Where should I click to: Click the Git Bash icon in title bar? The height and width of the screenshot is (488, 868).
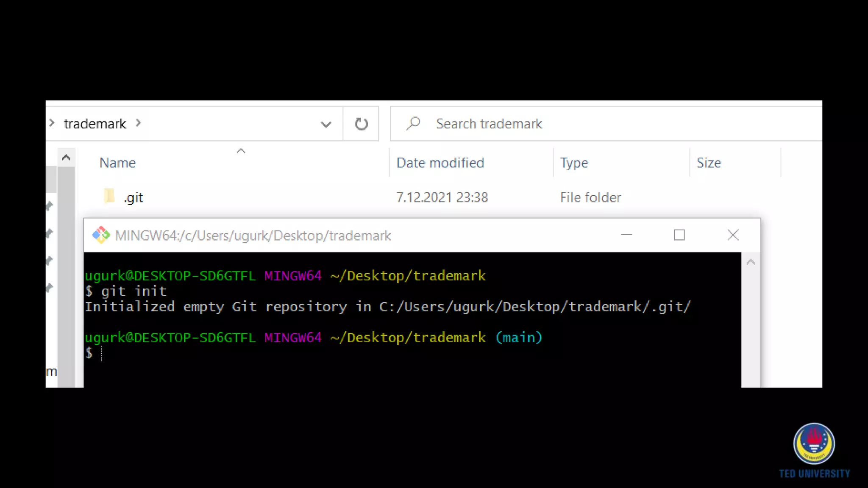click(101, 235)
